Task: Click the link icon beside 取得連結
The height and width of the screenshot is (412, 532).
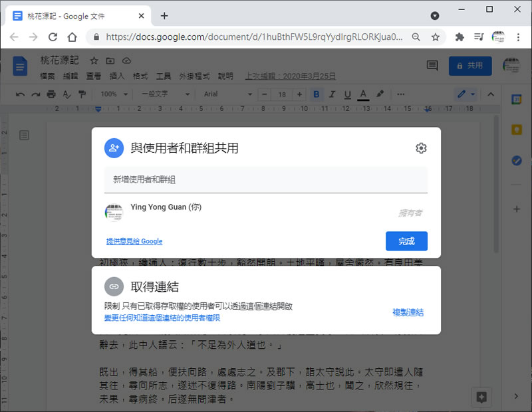Action: click(x=114, y=286)
